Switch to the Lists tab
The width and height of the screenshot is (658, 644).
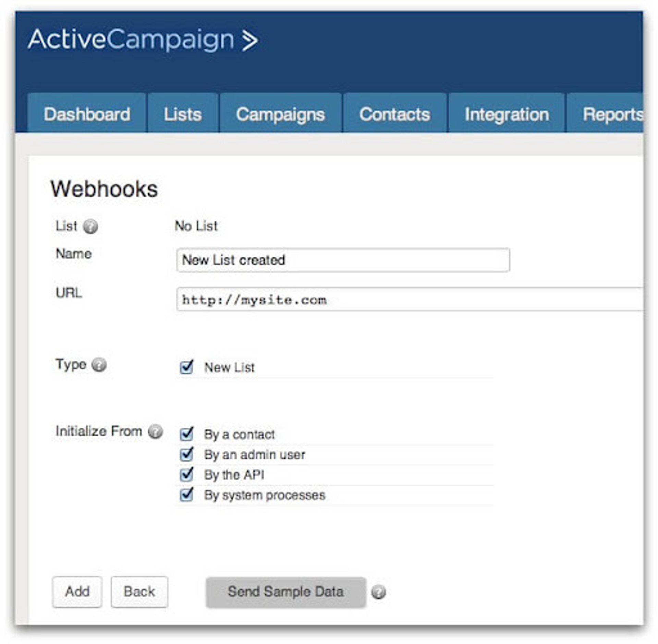[183, 114]
